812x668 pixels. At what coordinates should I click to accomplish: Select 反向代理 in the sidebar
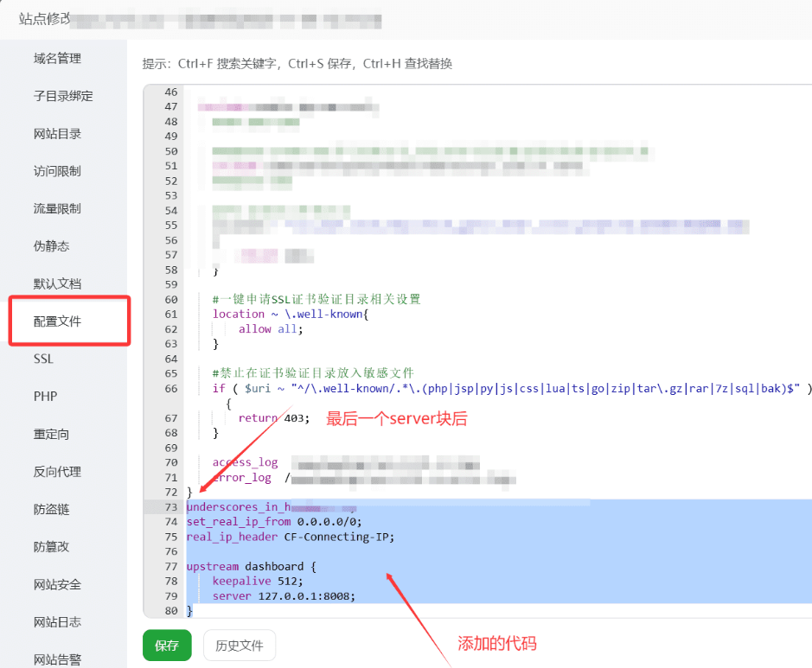point(57,471)
